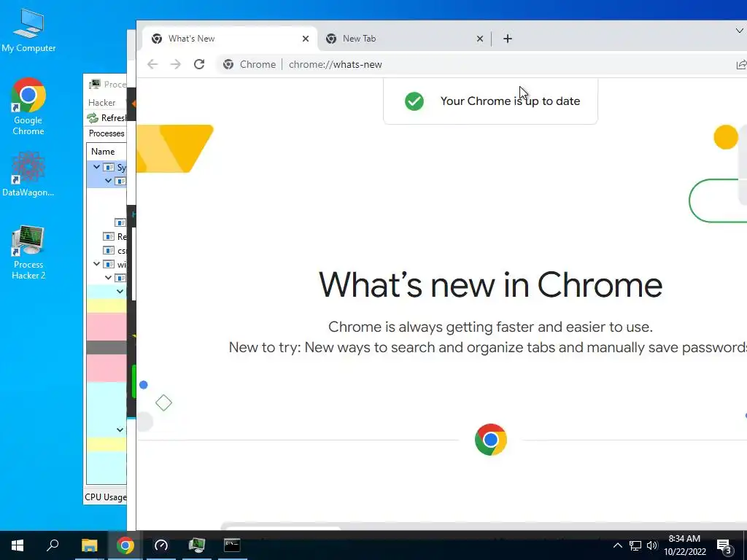Switch to the What's New tab
This screenshot has height=560, width=747.
[228, 39]
